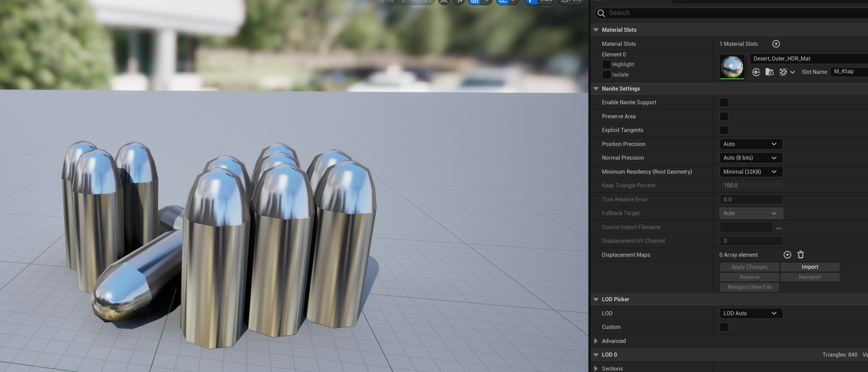Add a Displacement Maps array element
Screen dimensions: 868x372
point(787,255)
